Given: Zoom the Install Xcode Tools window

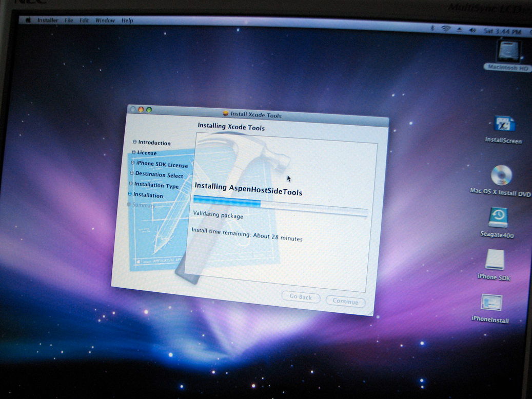Looking at the screenshot, I should pos(149,110).
